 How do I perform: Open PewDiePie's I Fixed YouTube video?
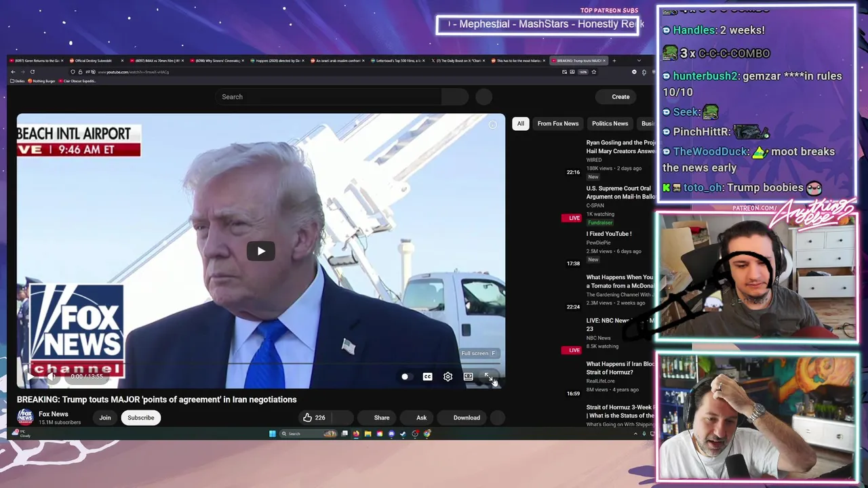[x=609, y=234]
